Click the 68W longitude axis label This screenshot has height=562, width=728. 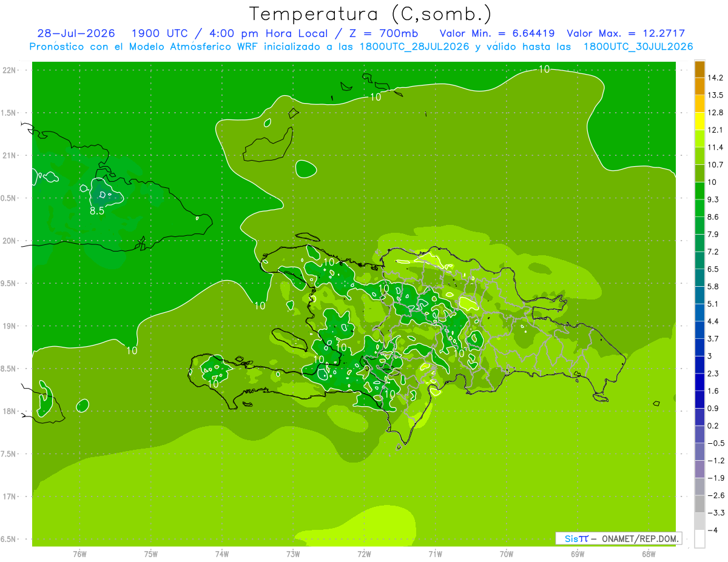649,554
